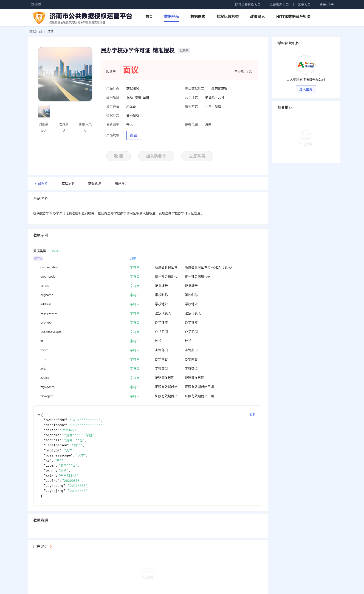This screenshot has width=364, height=594.
Task: Switch to the 数据资源 tab
Action: click(x=95, y=184)
